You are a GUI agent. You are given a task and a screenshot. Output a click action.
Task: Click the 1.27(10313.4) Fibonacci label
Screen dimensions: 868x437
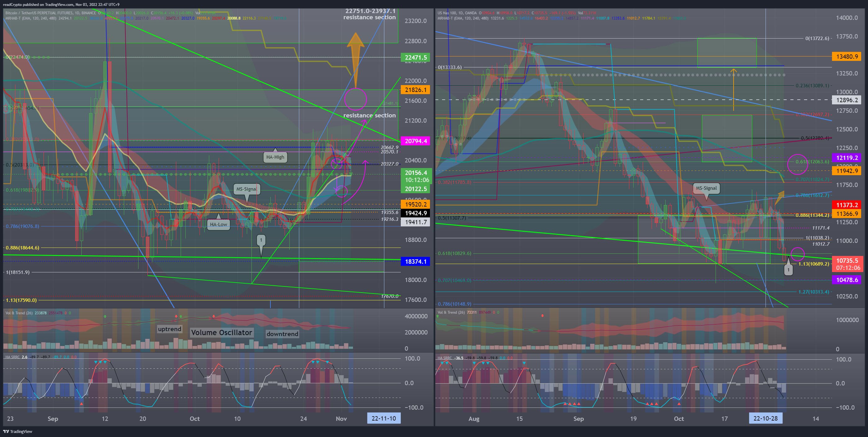[x=813, y=292]
